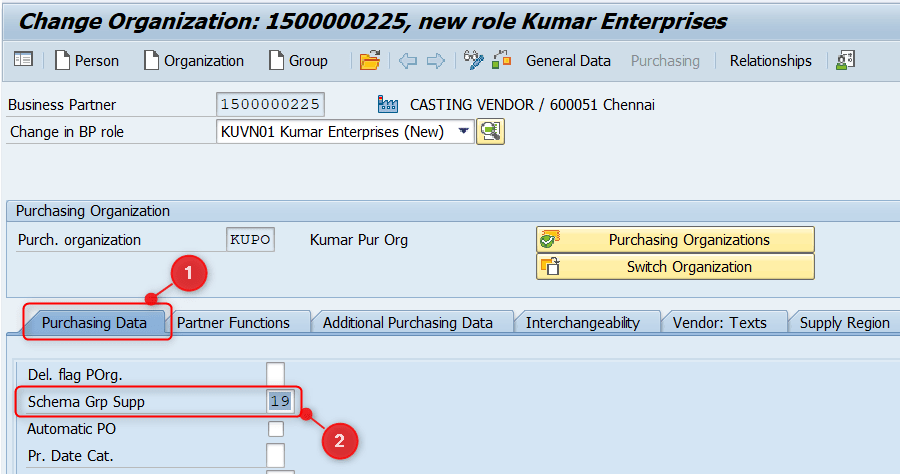Click the Switch Organization button

click(675, 267)
